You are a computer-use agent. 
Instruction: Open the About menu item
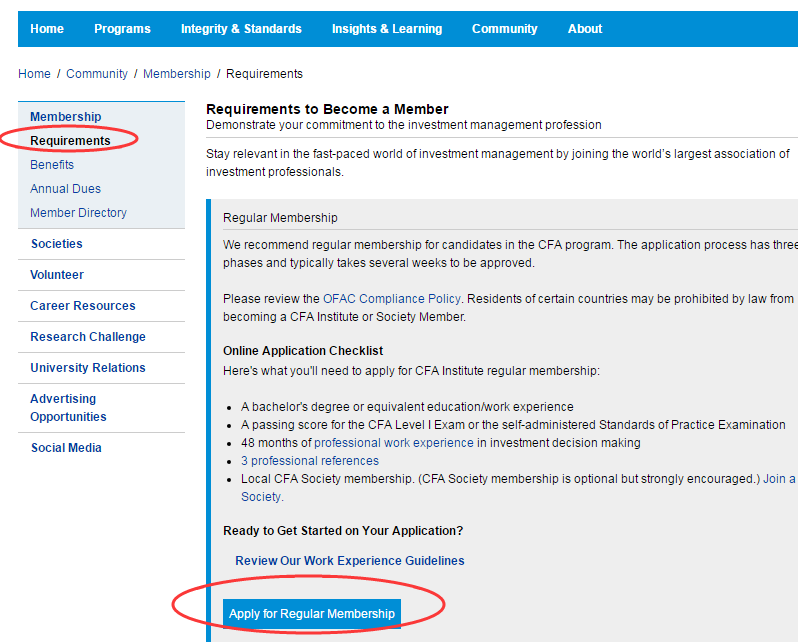[585, 29]
